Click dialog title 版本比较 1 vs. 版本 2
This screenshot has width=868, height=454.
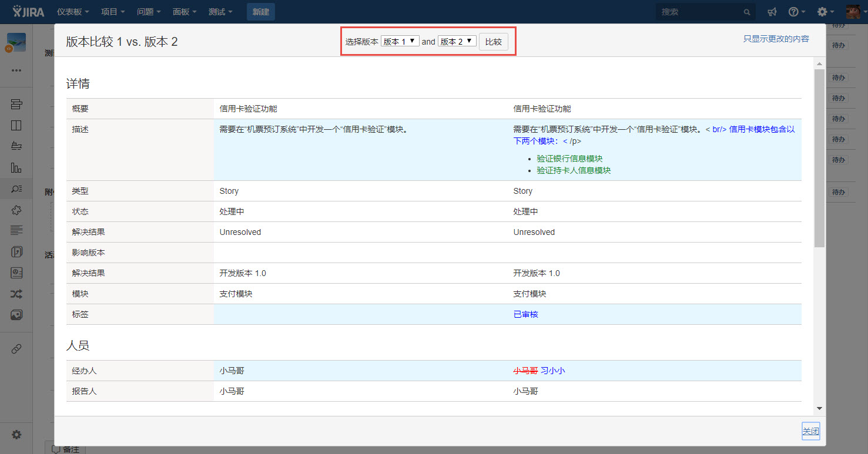(122, 41)
